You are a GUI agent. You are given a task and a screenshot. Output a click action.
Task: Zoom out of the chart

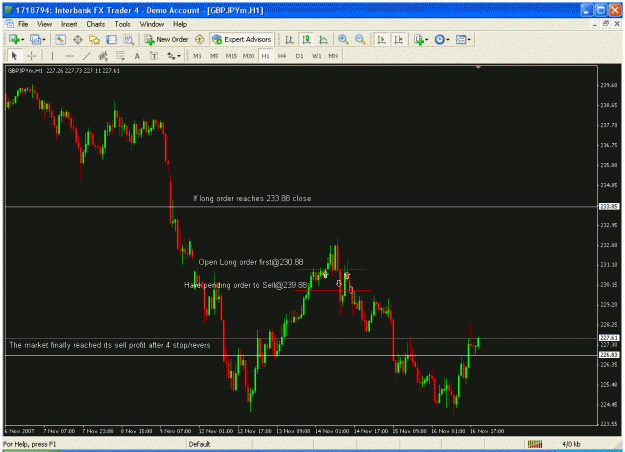360,39
